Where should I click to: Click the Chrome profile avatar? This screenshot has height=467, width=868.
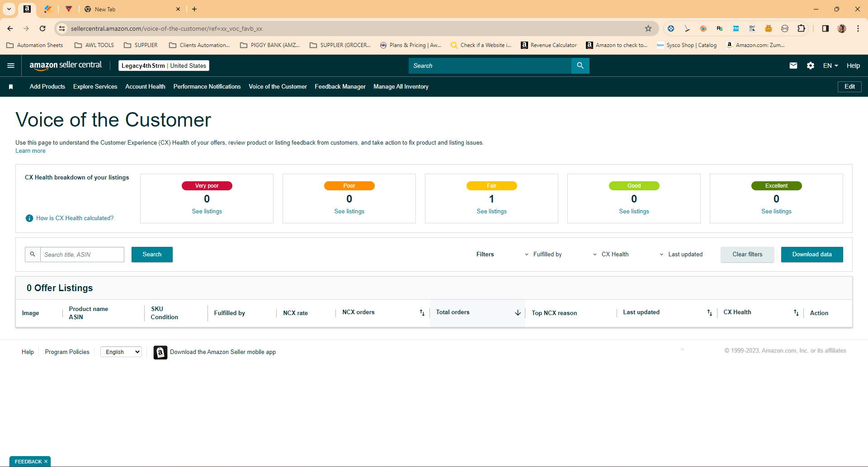coord(842,28)
